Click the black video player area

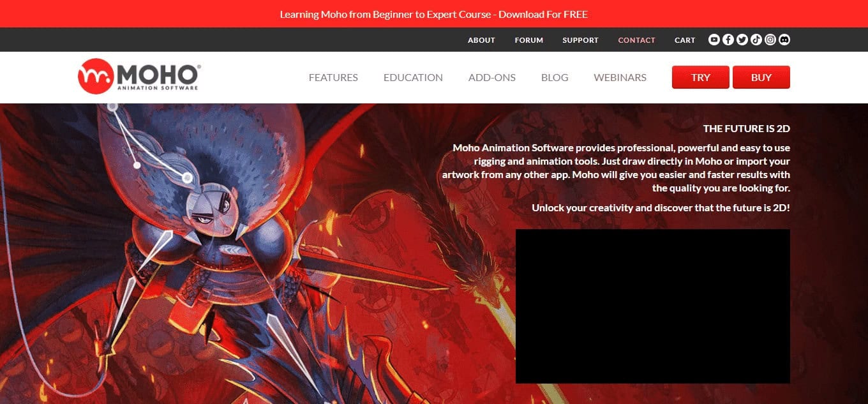[x=653, y=306]
